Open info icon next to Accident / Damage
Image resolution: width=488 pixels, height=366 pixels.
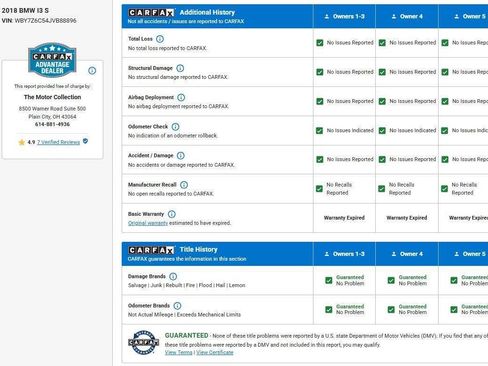(181, 156)
